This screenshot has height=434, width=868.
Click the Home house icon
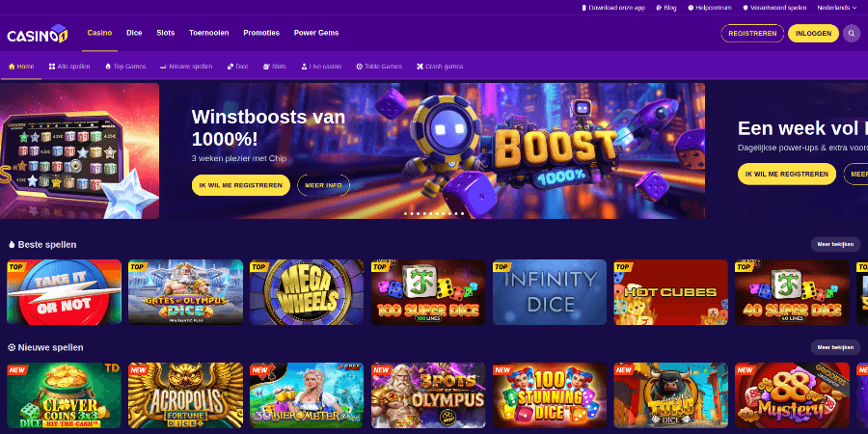click(12, 67)
